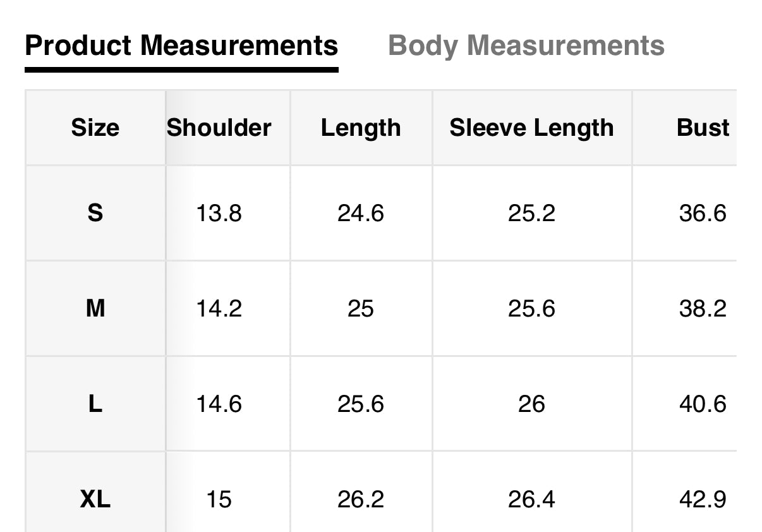762x532 pixels.
Task: Click the Size column header
Action: 95,128
